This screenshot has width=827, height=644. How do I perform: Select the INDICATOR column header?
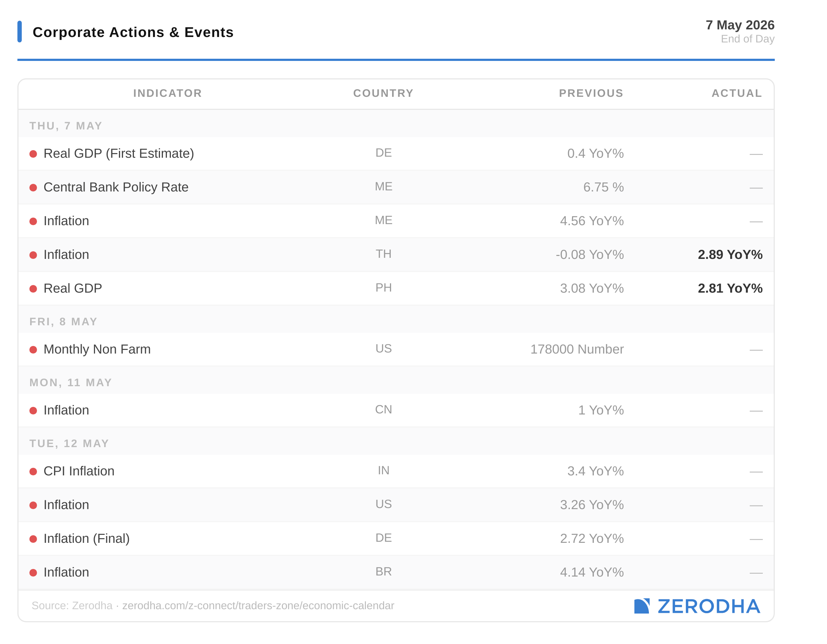(x=168, y=93)
